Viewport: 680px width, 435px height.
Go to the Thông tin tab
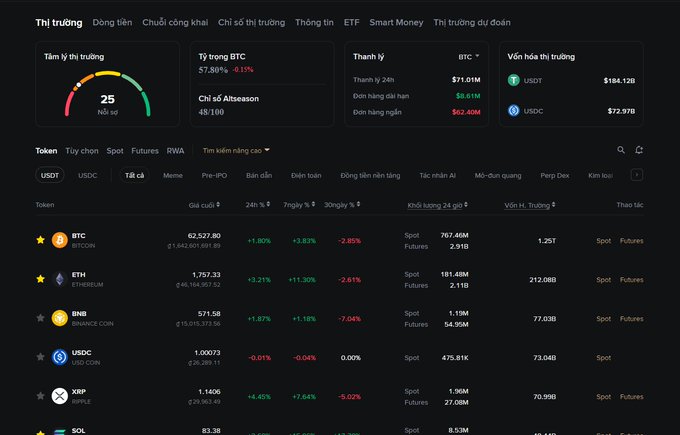[x=314, y=23]
